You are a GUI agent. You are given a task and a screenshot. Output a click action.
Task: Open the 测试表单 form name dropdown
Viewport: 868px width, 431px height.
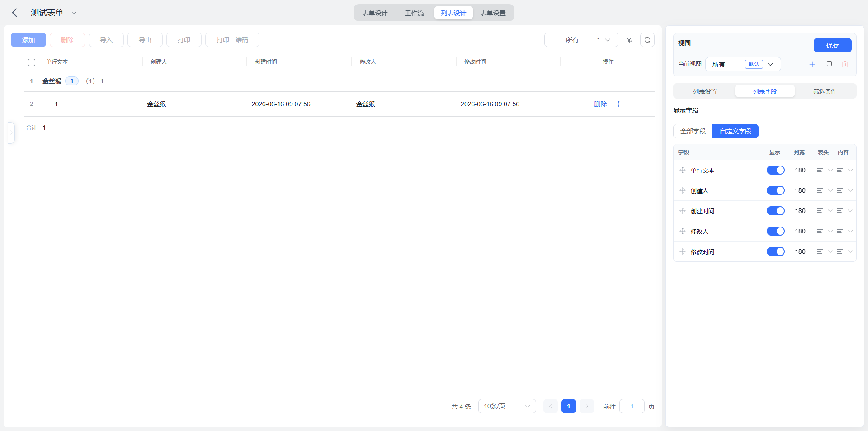coord(74,13)
